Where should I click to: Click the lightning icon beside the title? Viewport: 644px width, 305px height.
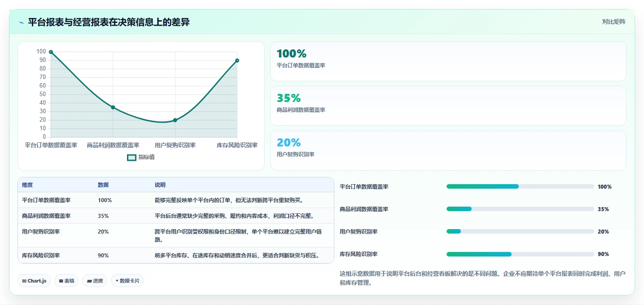pyautogui.click(x=22, y=22)
